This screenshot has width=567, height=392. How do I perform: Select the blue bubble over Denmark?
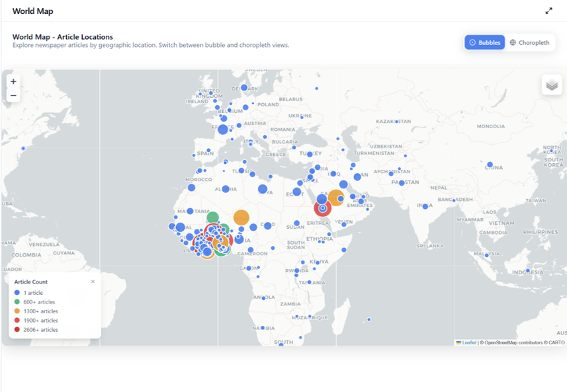pyautogui.click(x=244, y=88)
